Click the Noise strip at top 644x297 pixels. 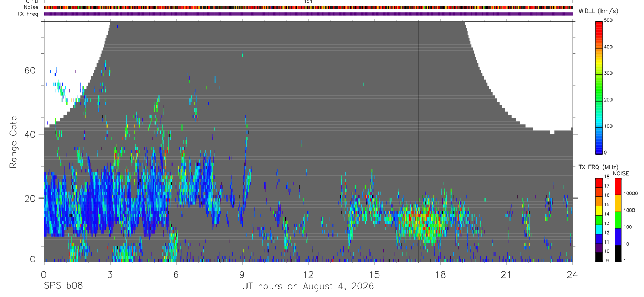pos(308,7)
